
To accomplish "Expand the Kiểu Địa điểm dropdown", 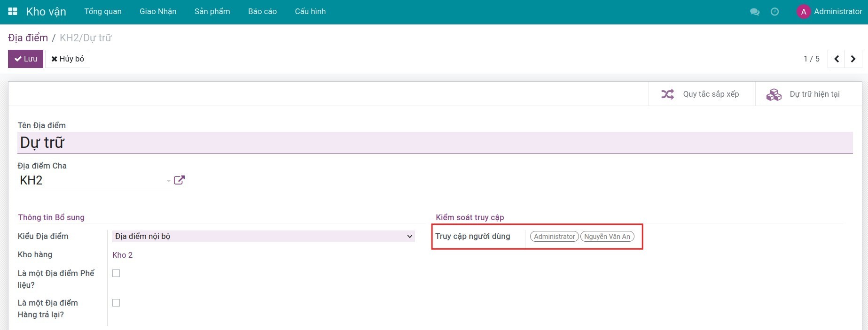I will 263,236.
